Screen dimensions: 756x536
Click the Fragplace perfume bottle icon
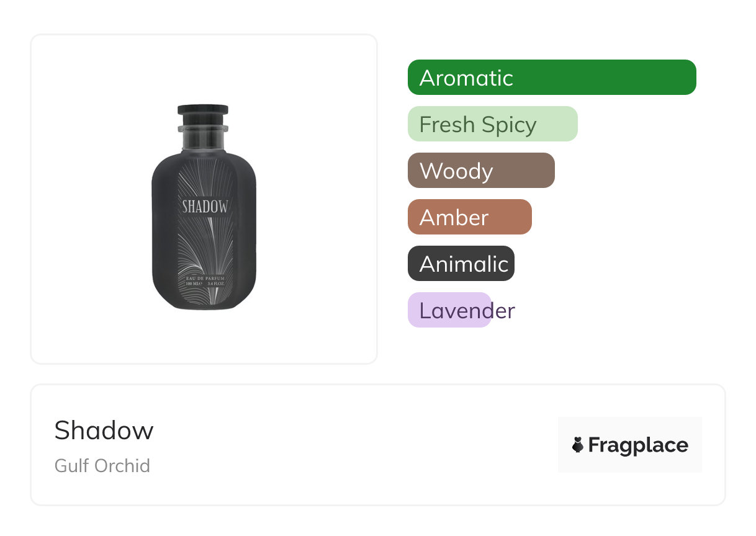point(578,445)
